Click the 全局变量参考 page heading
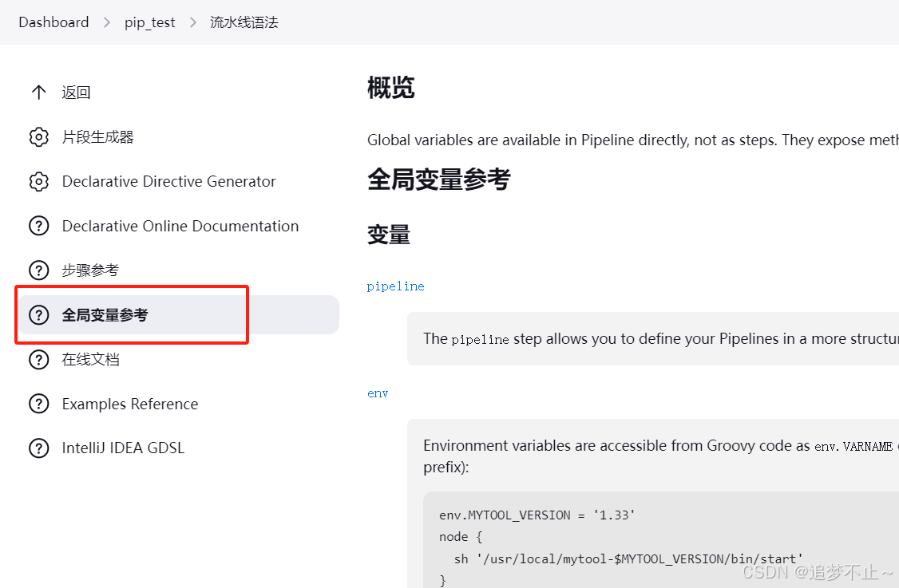Image resolution: width=899 pixels, height=588 pixels. pyautogui.click(x=438, y=179)
